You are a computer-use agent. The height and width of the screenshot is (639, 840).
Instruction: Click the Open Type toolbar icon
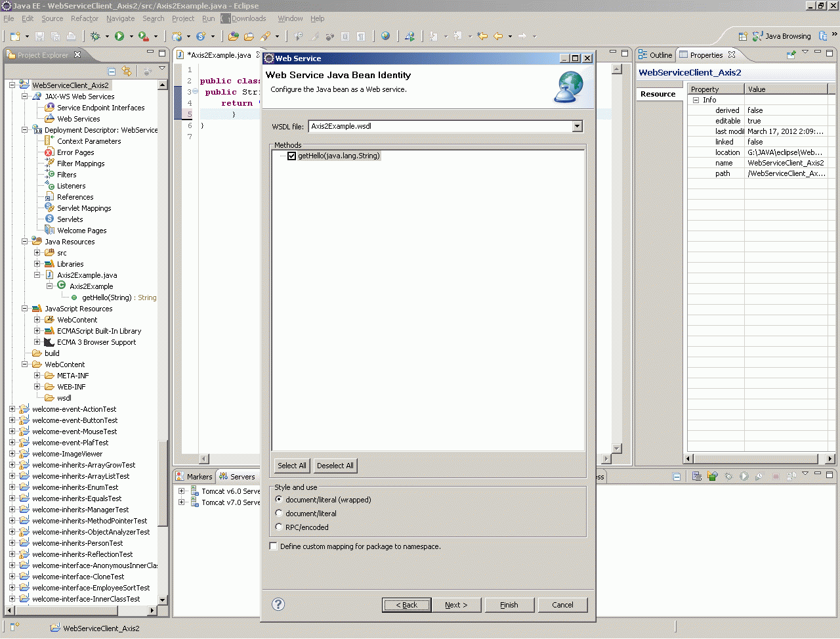[x=233, y=36]
